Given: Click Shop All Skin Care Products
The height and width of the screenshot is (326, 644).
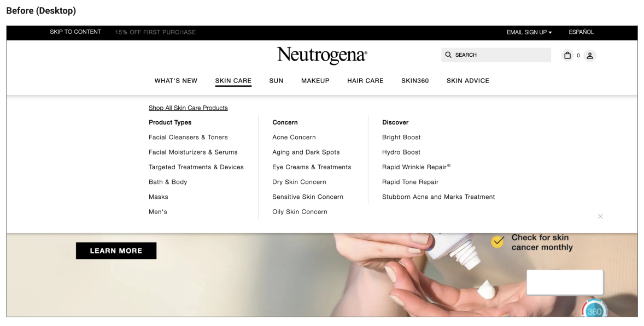Looking at the screenshot, I should tap(188, 108).
